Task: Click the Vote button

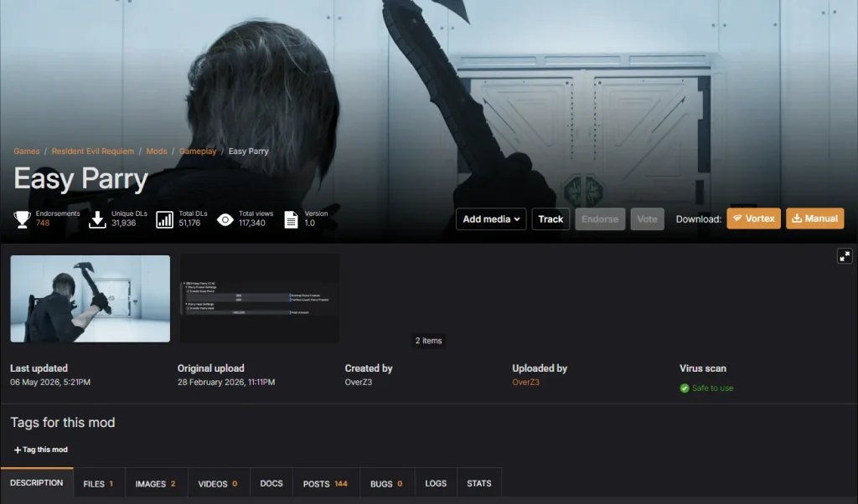Action: click(647, 219)
